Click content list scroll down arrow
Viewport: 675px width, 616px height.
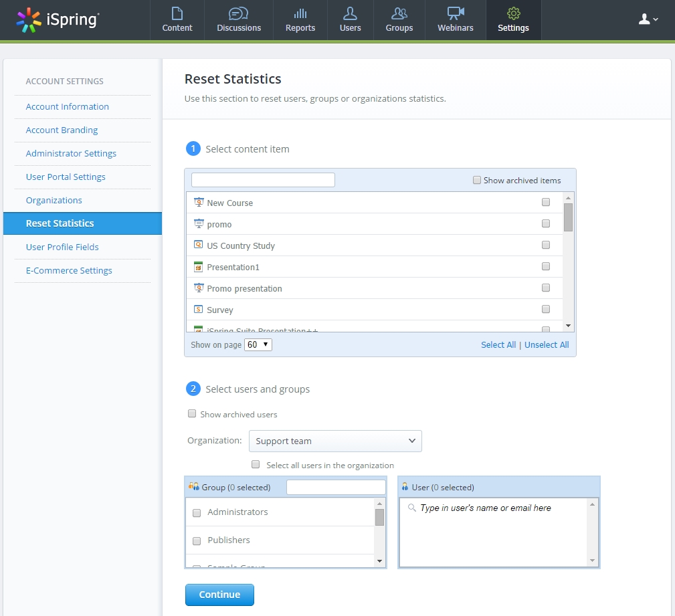(x=568, y=326)
